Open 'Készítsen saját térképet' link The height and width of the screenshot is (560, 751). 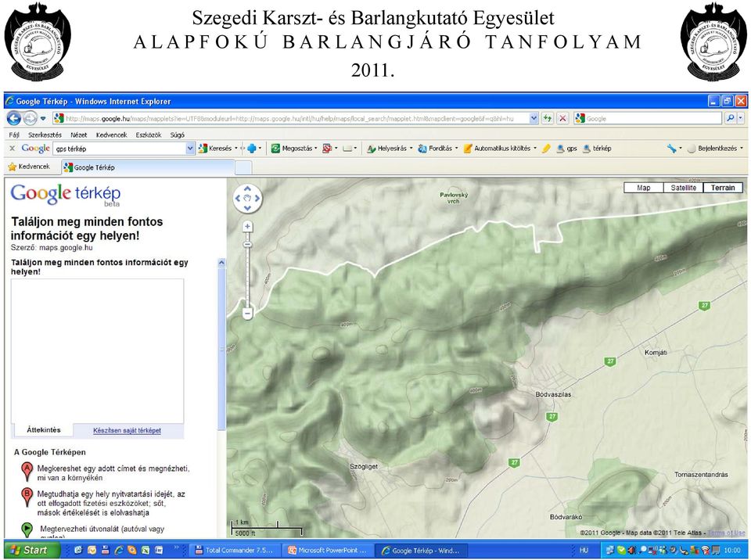(x=127, y=431)
